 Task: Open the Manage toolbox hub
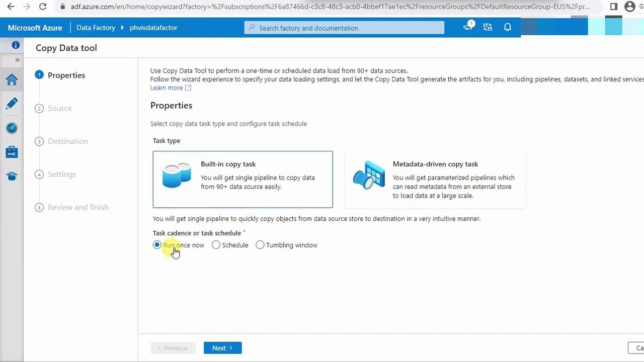click(12, 152)
